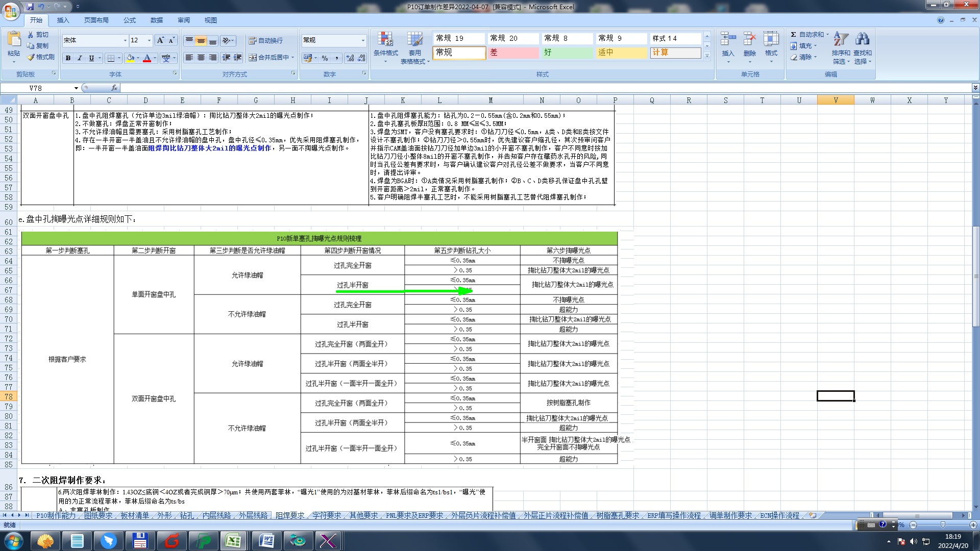980x551 pixels.
Task: Click the Find & Select binoculars icon
Action: point(862,39)
